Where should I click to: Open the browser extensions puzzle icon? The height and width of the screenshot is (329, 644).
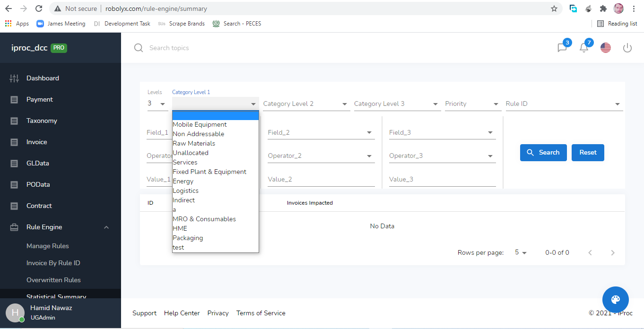click(x=603, y=9)
